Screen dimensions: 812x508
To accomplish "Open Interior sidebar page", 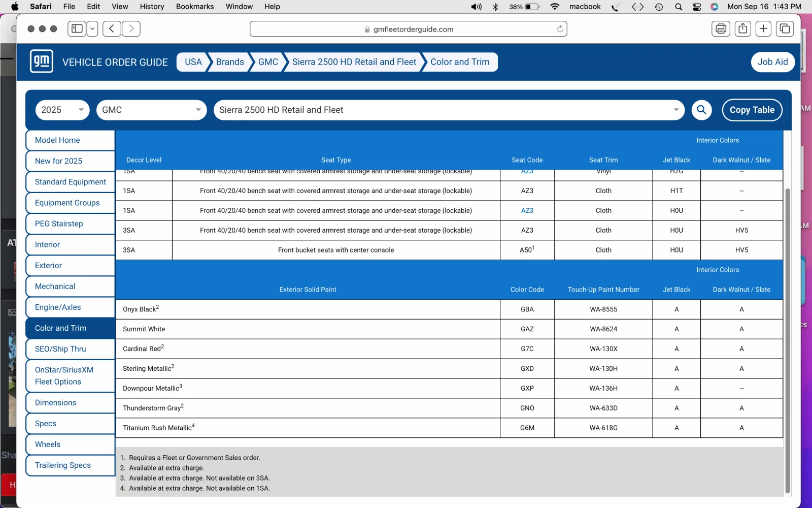I will tap(71, 244).
